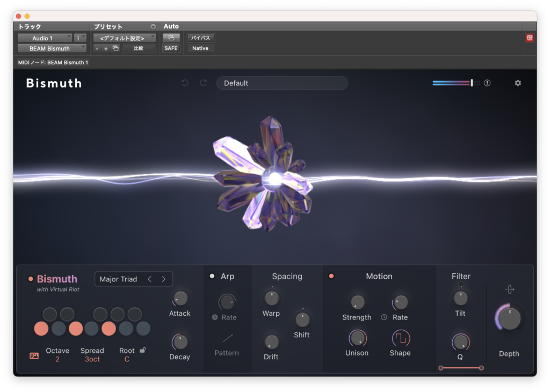Open the settings gear icon
The height and width of the screenshot is (392, 550).
[518, 83]
